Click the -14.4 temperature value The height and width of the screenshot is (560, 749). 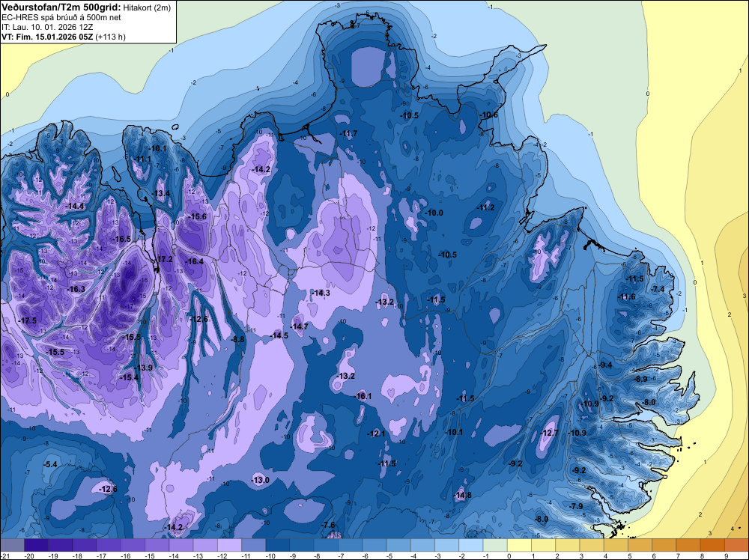74,206
